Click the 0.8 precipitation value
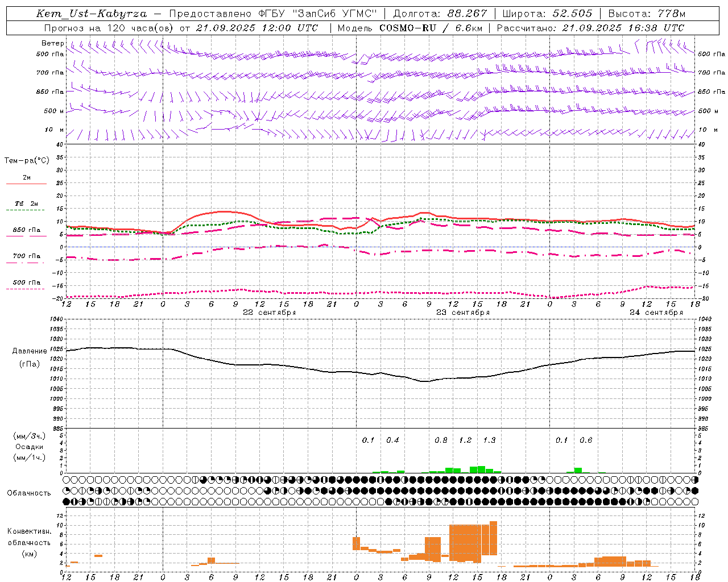728x582 pixels. pos(441,440)
